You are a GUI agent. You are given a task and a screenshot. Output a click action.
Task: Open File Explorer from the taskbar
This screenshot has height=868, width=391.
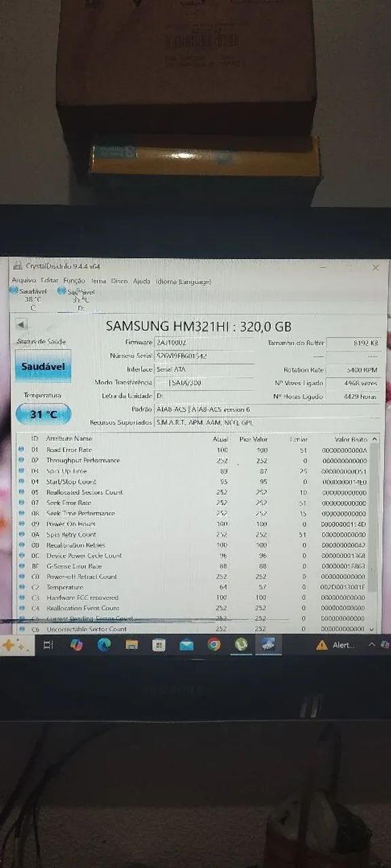point(132,646)
